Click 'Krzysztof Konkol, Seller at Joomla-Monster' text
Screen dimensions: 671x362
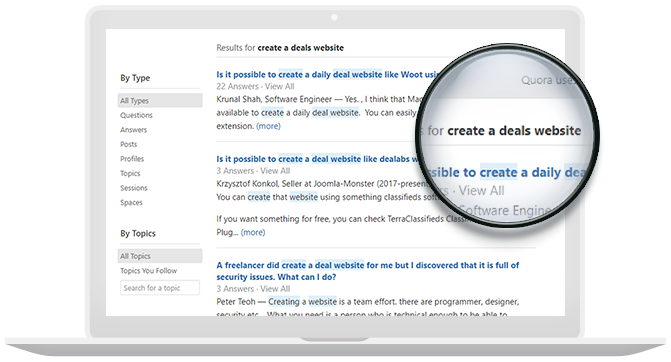(x=295, y=184)
